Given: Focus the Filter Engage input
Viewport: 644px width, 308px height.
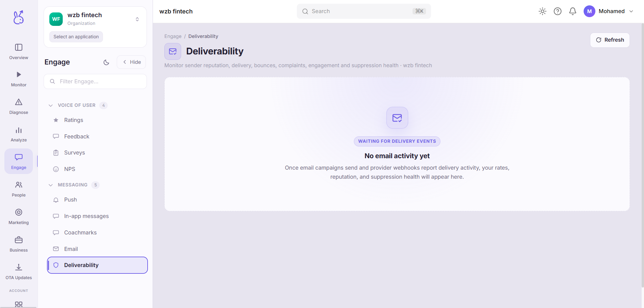Looking at the screenshot, I should point(95,82).
